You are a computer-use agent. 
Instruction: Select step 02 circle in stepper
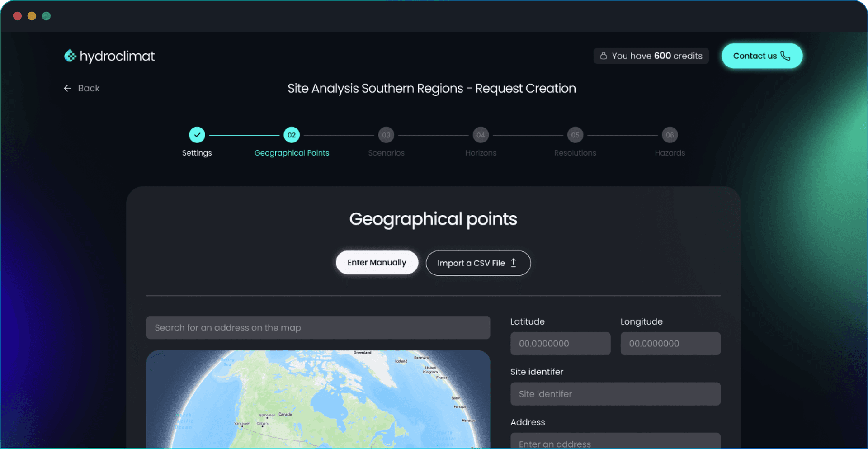(292, 135)
